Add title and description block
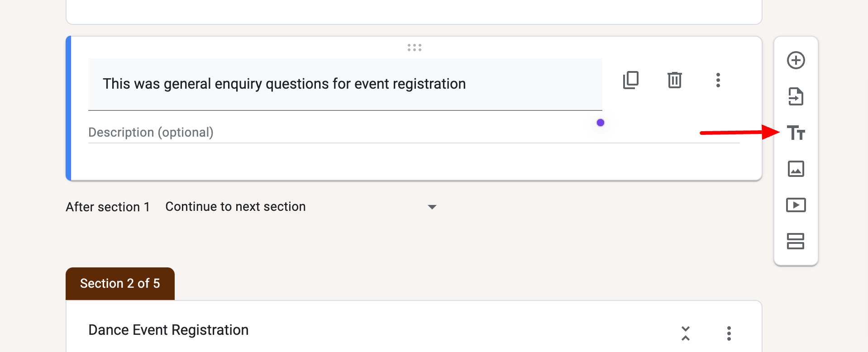The width and height of the screenshot is (868, 352). pyautogui.click(x=796, y=133)
